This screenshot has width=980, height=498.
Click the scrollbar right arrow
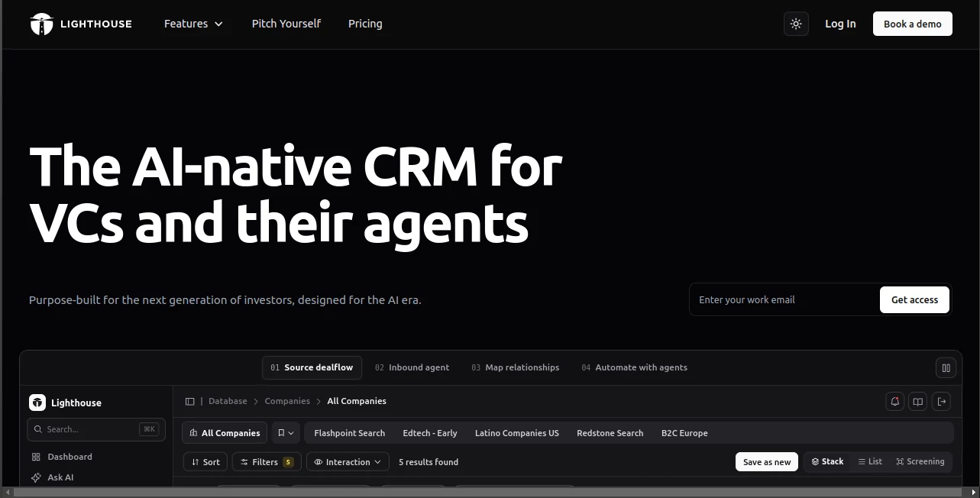972,492
